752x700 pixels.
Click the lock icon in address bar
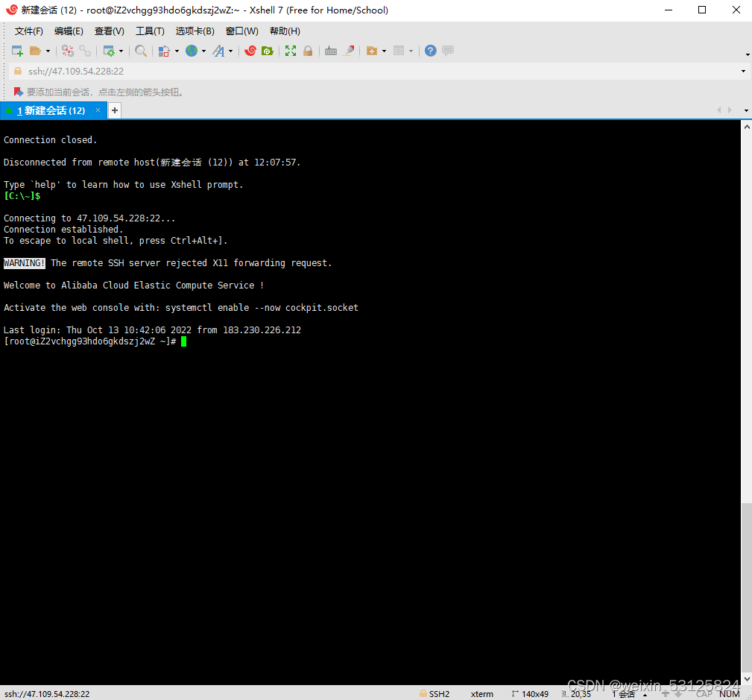click(18, 71)
